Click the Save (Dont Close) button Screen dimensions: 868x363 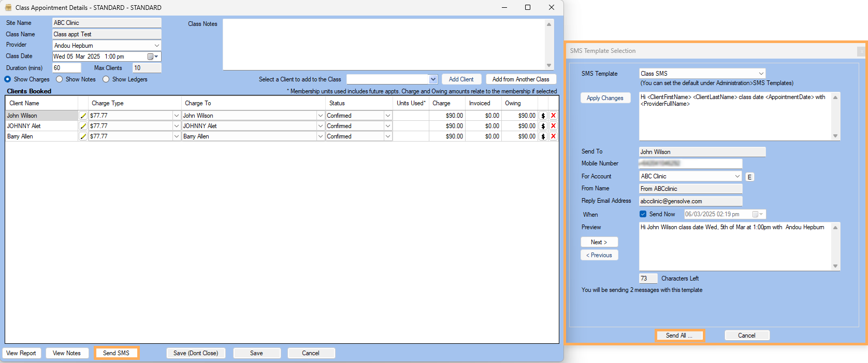(196, 353)
